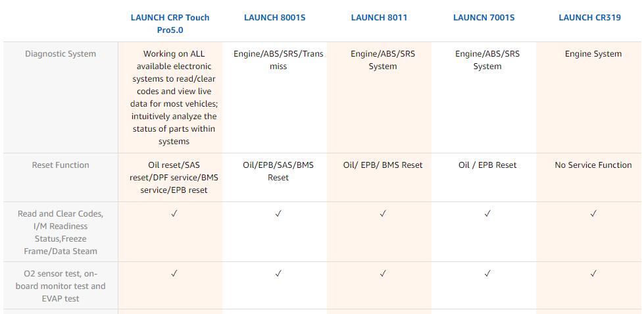The width and height of the screenshot is (644, 314).
Task: Click Engine/ABS/SRS System cell under LAUNCH 8011
Action: point(383,60)
